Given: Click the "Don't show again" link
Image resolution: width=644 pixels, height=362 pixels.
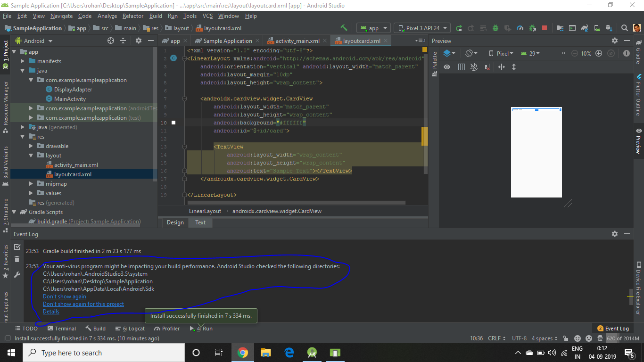Looking at the screenshot, I should [x=65, y=296].
